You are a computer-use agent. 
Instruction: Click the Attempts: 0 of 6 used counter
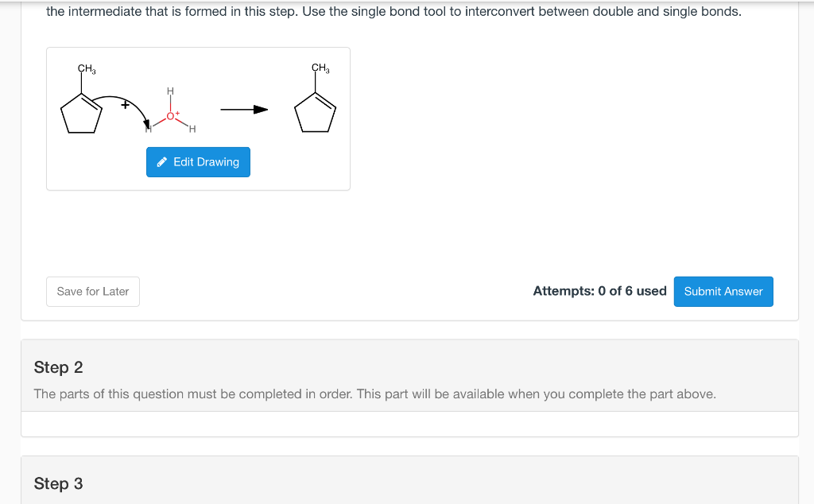tap(599, 291)
